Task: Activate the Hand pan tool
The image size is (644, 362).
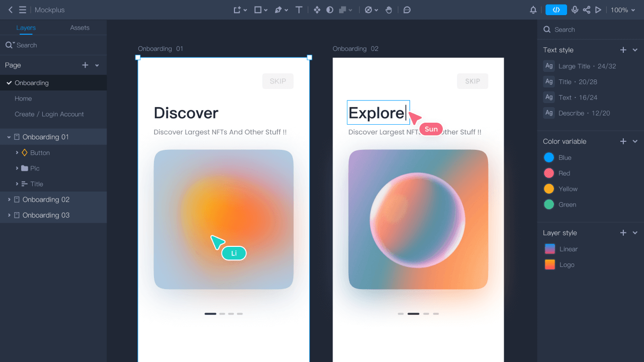Action: point(388,10)
